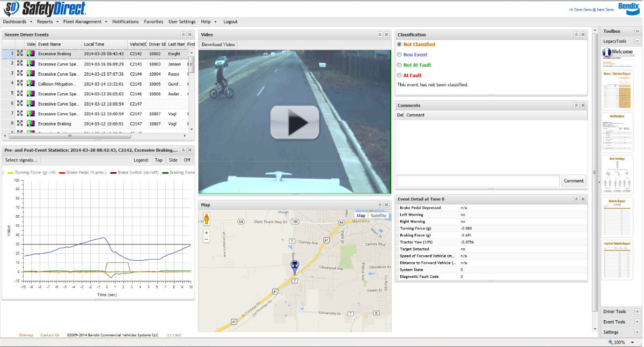Switch the map to Satellite view

[x=379, y=215]
